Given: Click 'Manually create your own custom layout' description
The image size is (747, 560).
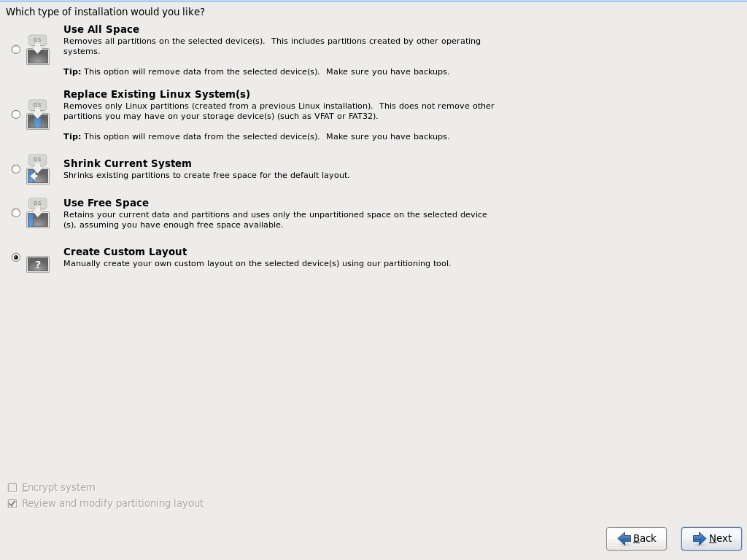Looking at the screenshot, I should [257, 263].
